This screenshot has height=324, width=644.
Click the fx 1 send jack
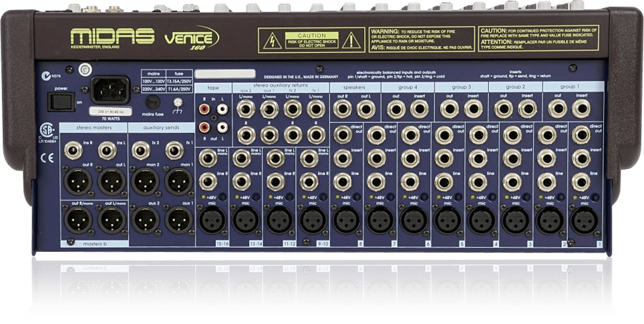(x=174, y=151)
